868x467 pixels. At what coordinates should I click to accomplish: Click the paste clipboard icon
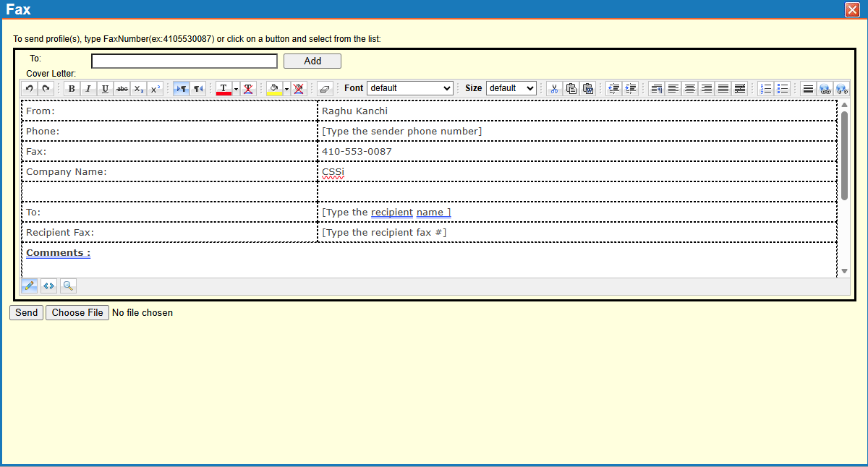pyautogui.click(x=571, y=88)
